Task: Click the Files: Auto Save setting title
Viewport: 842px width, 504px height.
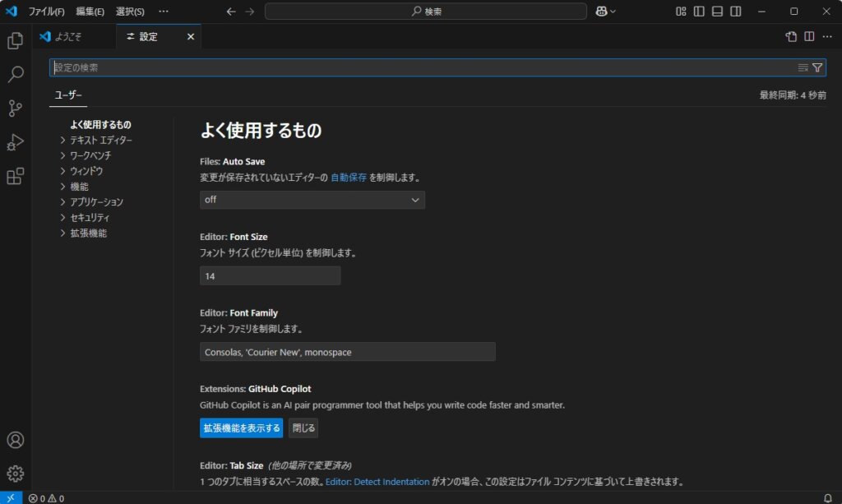Action: tap(233, 161)
